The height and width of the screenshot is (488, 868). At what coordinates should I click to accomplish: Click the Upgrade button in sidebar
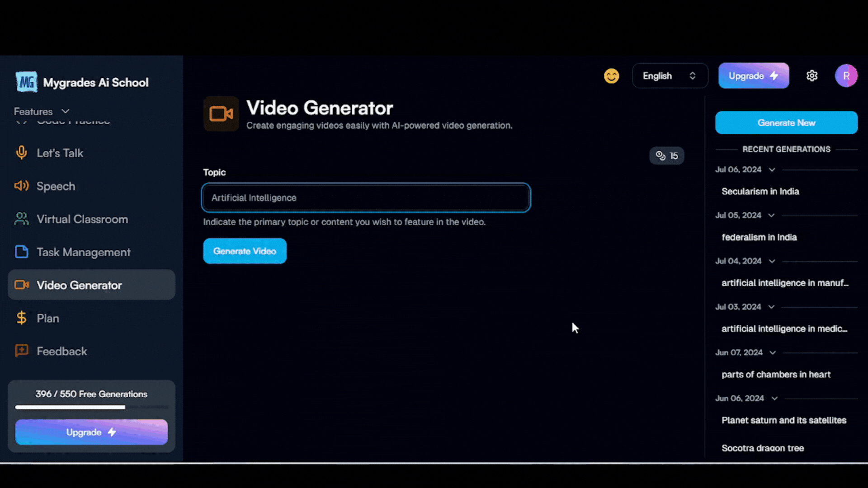(x=91, y=432)
